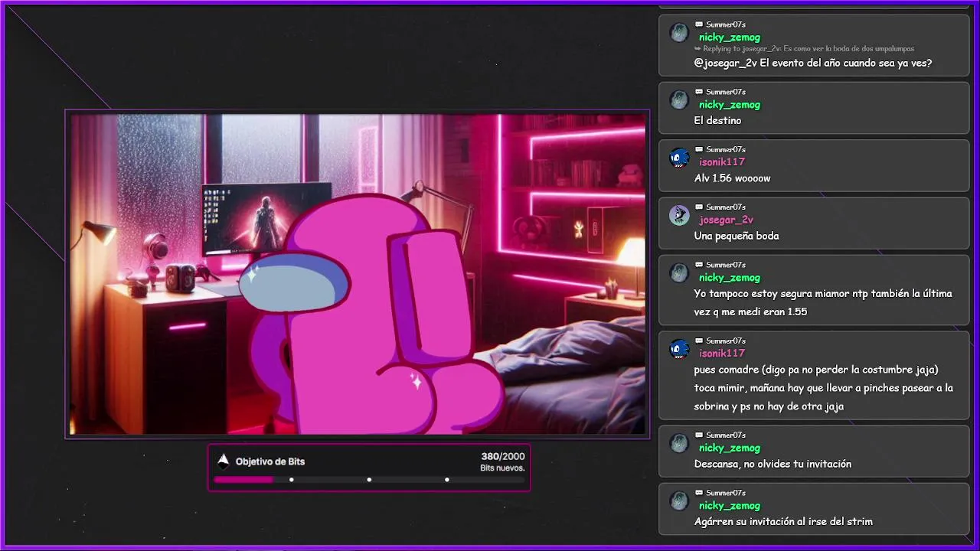Click the @josegar_2v mention in the reply message
Screen dimensions: 980x551
coord(726,63)
